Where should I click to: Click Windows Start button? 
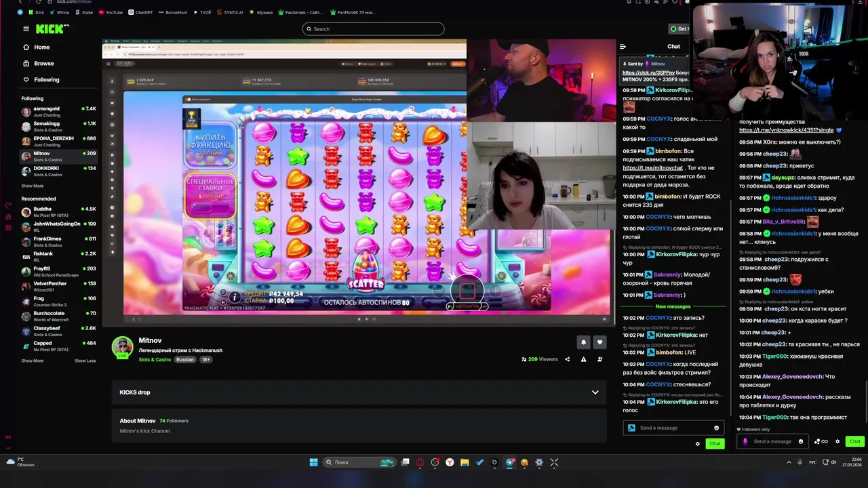pyautogui.click(x=313, y=462)
